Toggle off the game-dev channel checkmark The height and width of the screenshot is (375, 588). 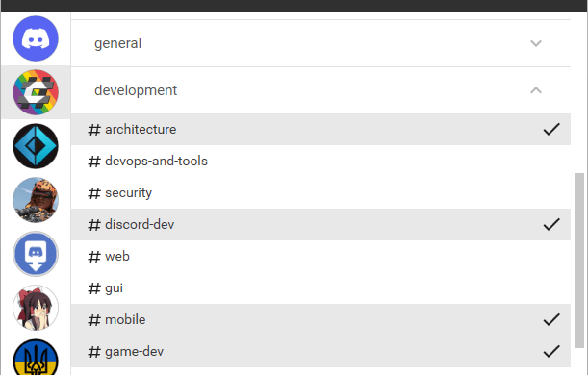551,351
